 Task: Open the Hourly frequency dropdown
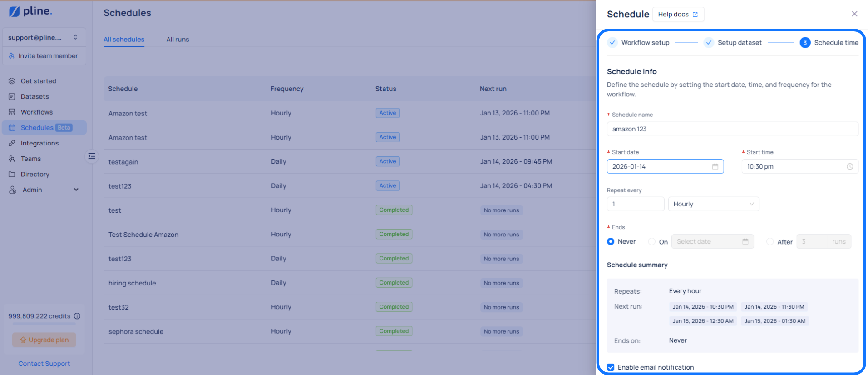pos(713,204)
